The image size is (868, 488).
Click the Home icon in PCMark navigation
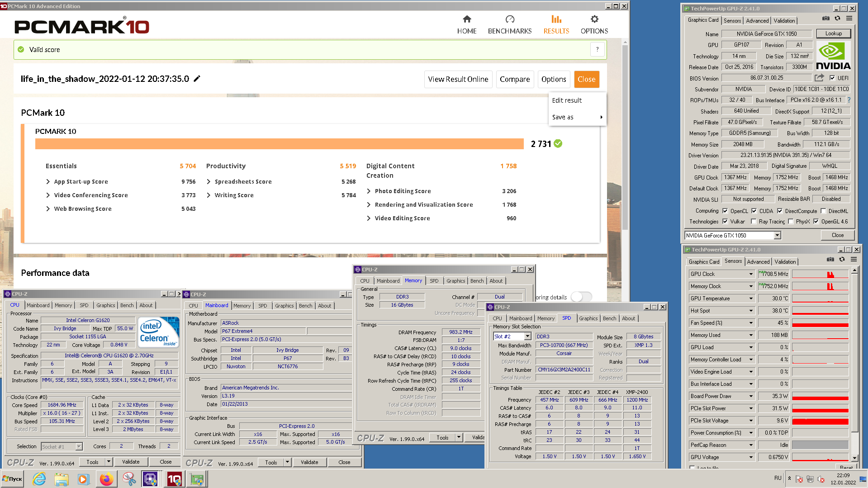coord(467,19)
